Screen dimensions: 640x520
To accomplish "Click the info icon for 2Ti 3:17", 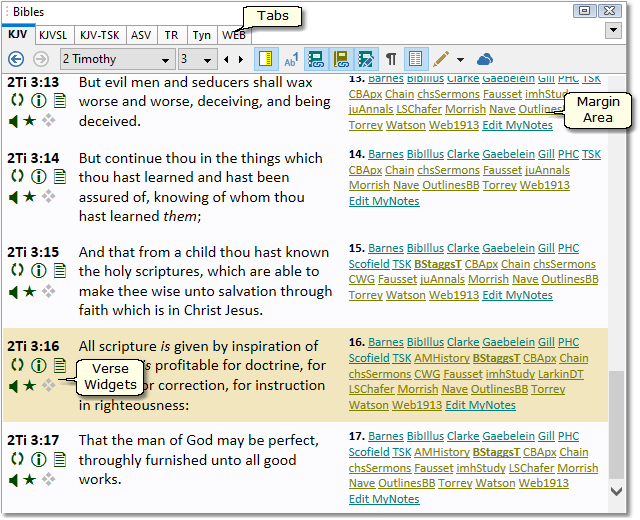I will tap(39, 459).
